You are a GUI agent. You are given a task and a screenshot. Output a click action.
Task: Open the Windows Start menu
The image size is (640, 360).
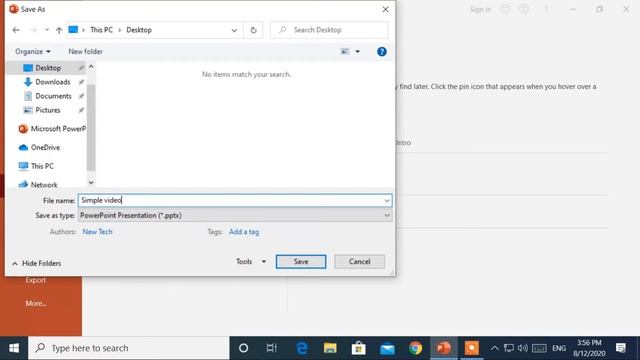[14, 348]
